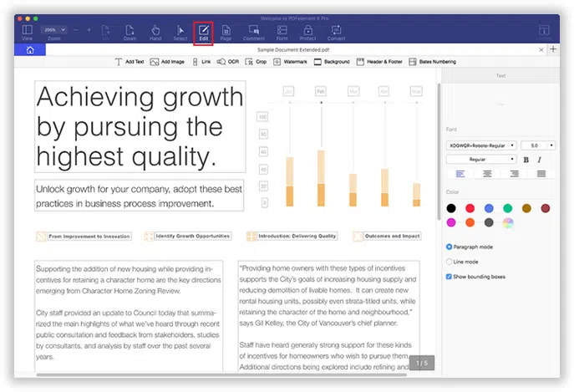Open the Regular font style dropdown
The height and width of the screenshot is (392, 574).
(x=481, y=159)
